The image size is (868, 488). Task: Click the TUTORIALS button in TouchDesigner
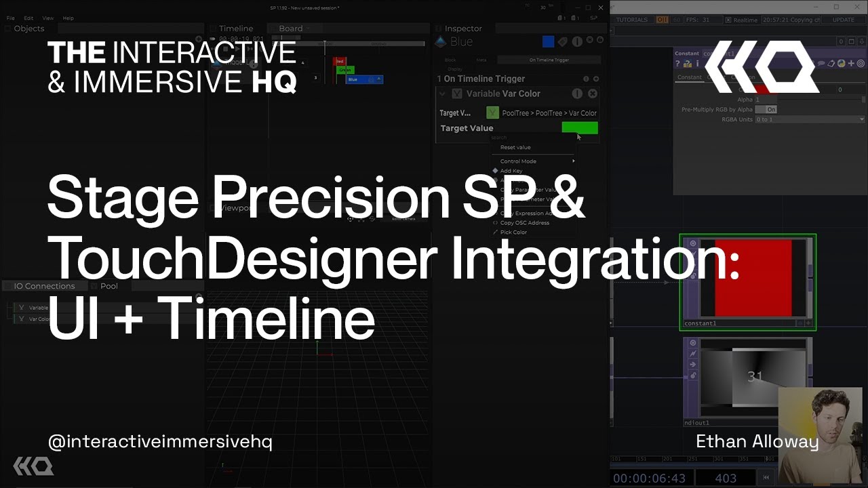632,20
